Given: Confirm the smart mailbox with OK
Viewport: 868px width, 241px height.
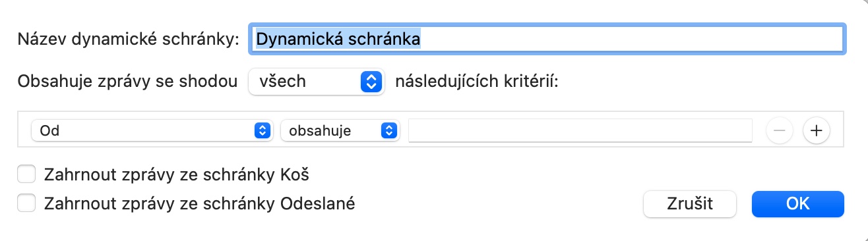Looking at the screenshot, I should (797, 203).
